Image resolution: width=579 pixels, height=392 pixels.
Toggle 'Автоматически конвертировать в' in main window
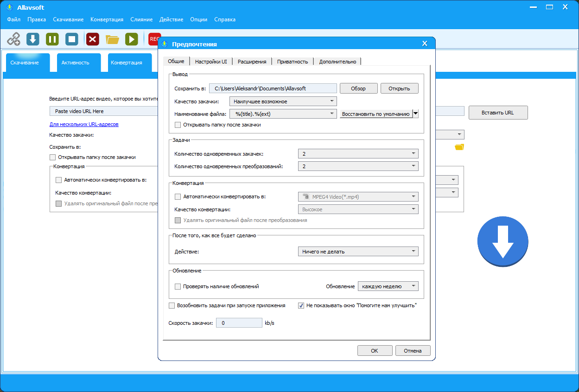pyautogui.click(x=58, y=180)
